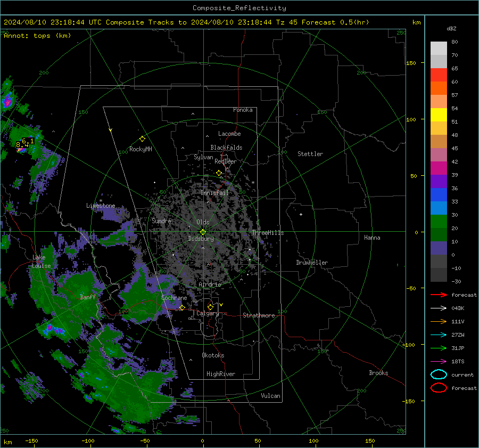Click the Brooks city label

click(x=378, y=373)
